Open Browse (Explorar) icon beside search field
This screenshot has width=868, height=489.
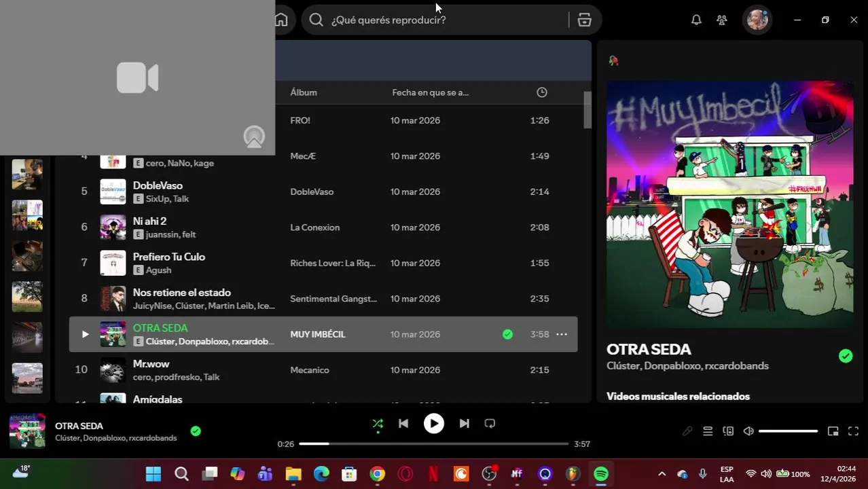click(x=585, y=20)
